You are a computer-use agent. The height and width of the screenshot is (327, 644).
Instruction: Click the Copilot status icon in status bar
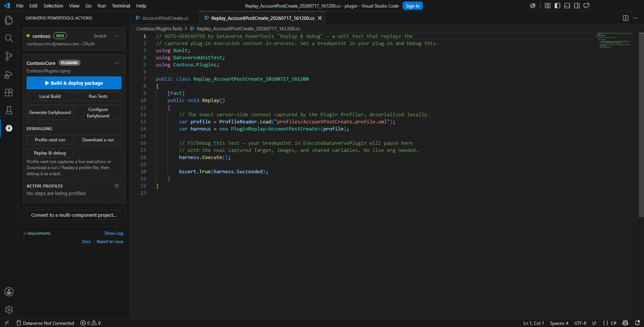625,323
